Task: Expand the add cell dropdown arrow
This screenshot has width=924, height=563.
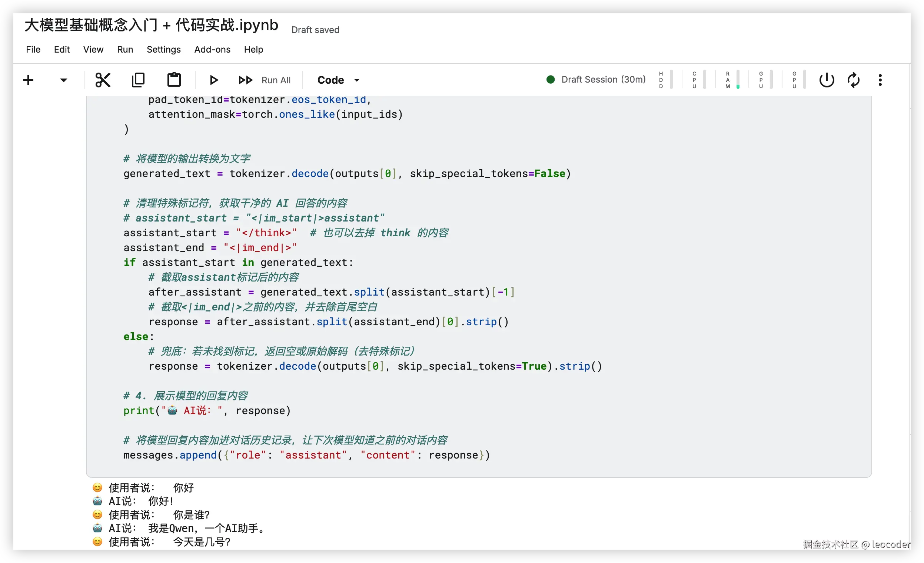Action: click(64, 80)
